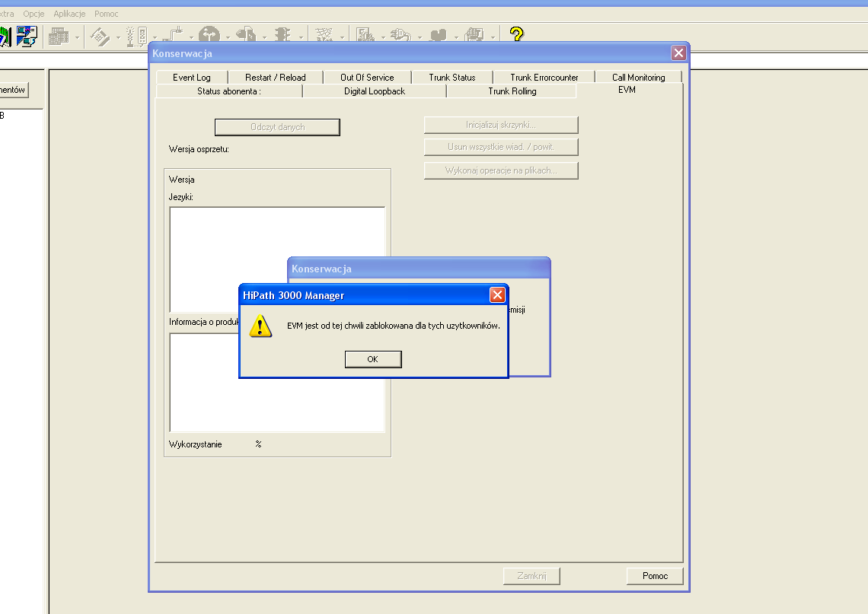Open the Aplikacje menu
The height and width of the screenshot is (614, 868).
(x=69, y=14)
